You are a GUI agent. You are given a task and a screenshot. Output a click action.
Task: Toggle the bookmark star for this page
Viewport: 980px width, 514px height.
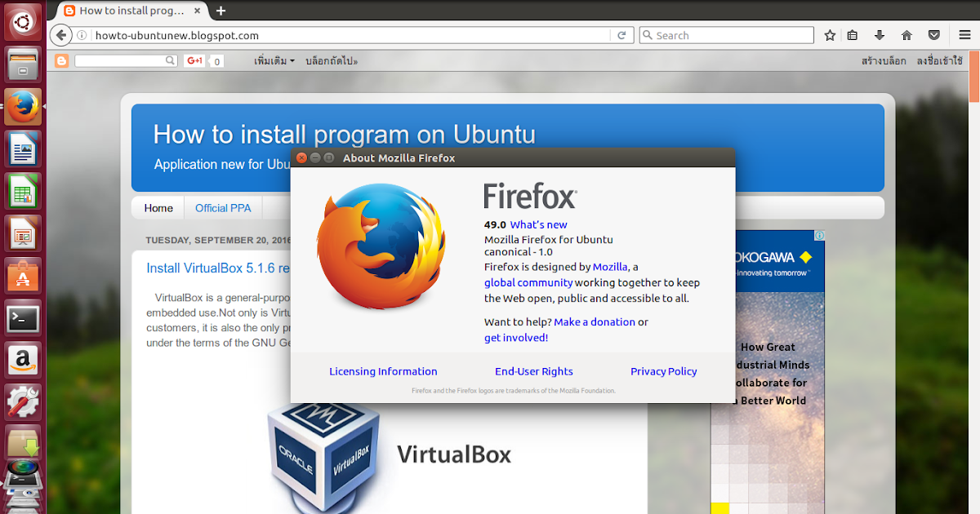point(829,35)
